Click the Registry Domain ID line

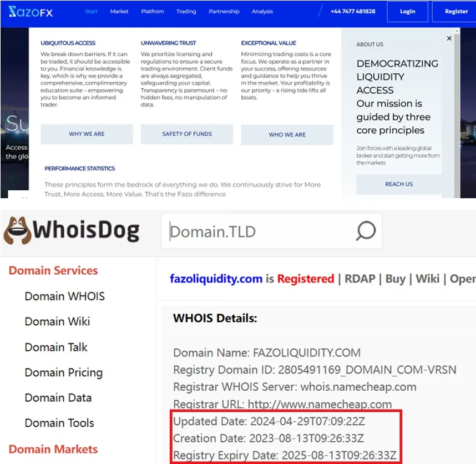[315, 370]
